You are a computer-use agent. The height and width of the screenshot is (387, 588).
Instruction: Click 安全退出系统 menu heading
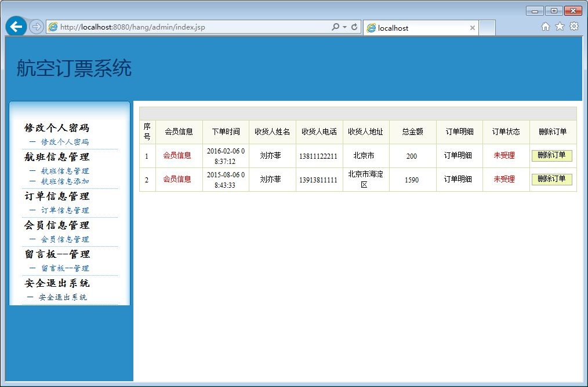57,283
